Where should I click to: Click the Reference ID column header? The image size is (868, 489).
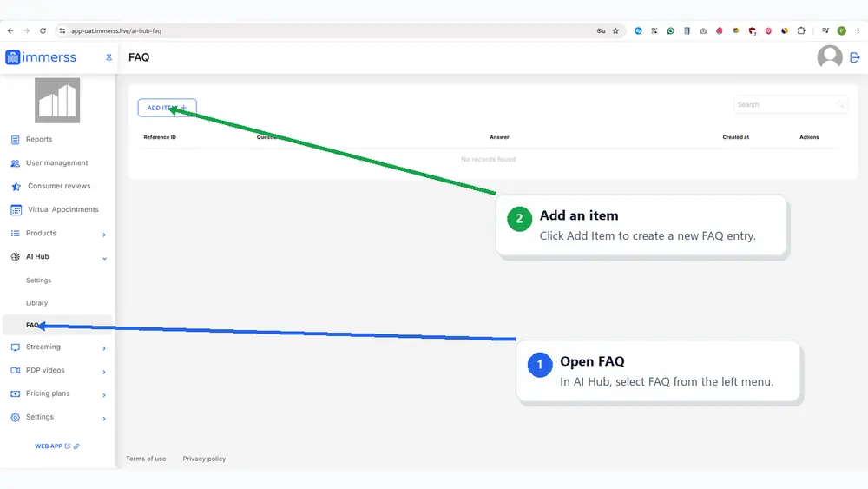160,137
